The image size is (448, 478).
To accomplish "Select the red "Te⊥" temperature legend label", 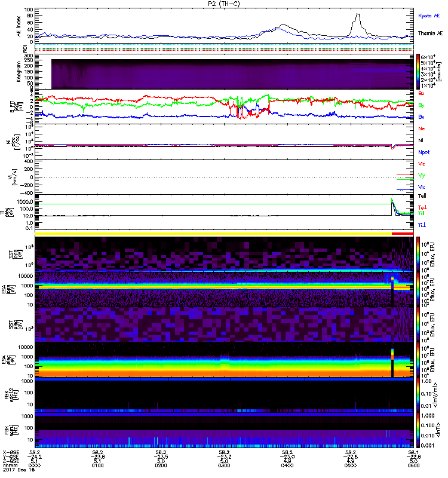I will (x=422, y=207).
